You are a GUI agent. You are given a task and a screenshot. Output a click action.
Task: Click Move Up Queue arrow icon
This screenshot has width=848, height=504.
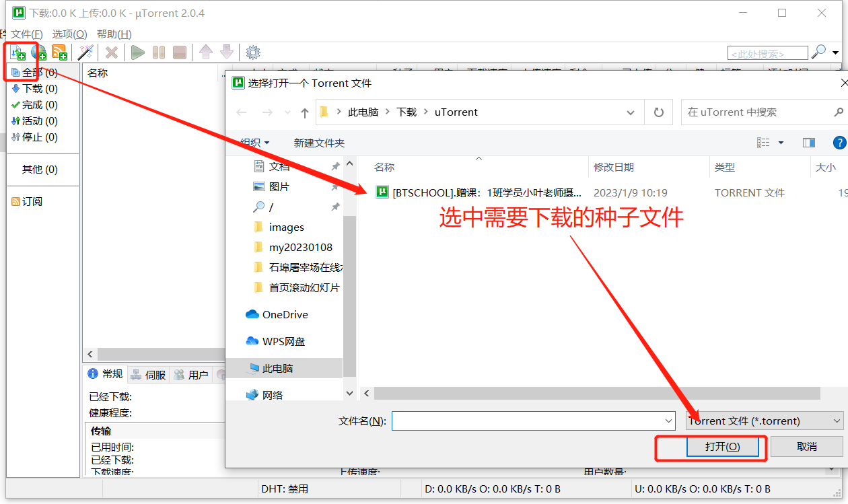click(x=206, y=52)
